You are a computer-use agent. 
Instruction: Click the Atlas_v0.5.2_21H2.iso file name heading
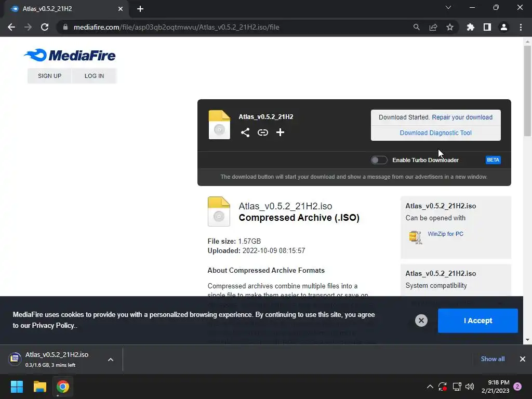[x=285, y=206]
